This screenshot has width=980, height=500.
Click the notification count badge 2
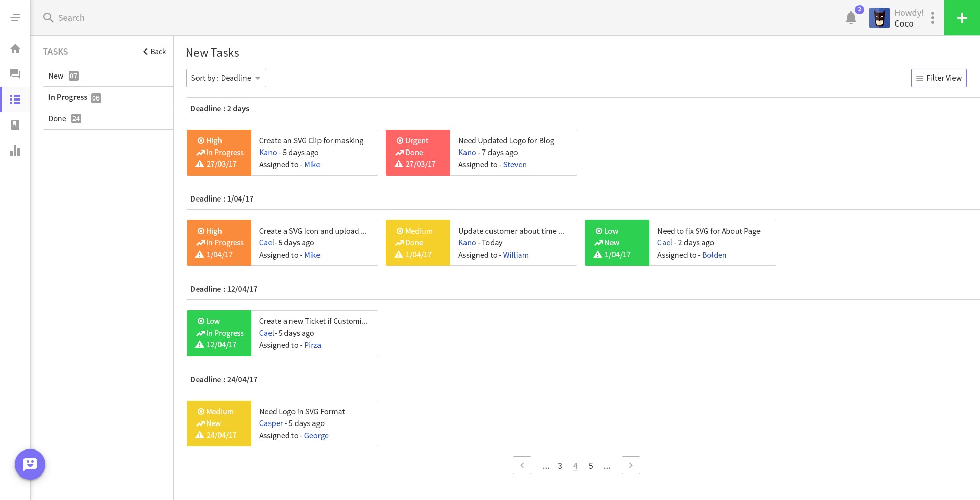pos(860,10)
